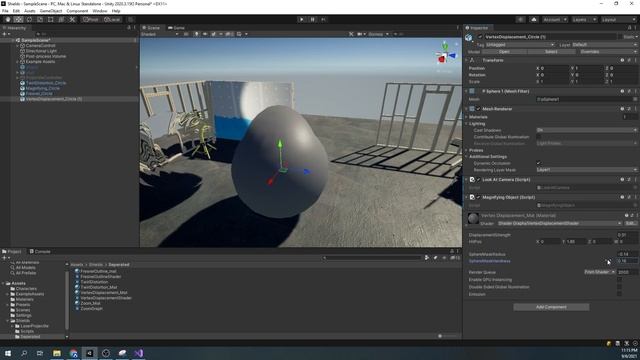This screenshot has width=640, height=360.
Task: Switch to the Console tab
Action: 40,251
